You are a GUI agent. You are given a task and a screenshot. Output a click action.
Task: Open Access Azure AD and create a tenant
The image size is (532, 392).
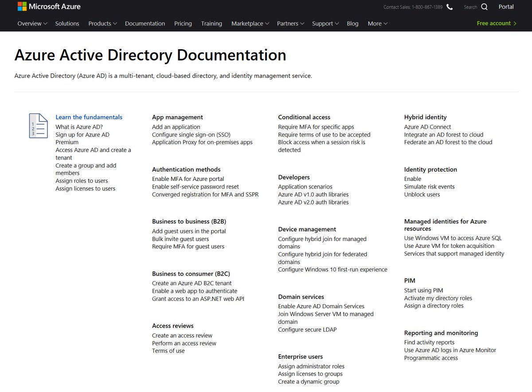pos(93,154)
